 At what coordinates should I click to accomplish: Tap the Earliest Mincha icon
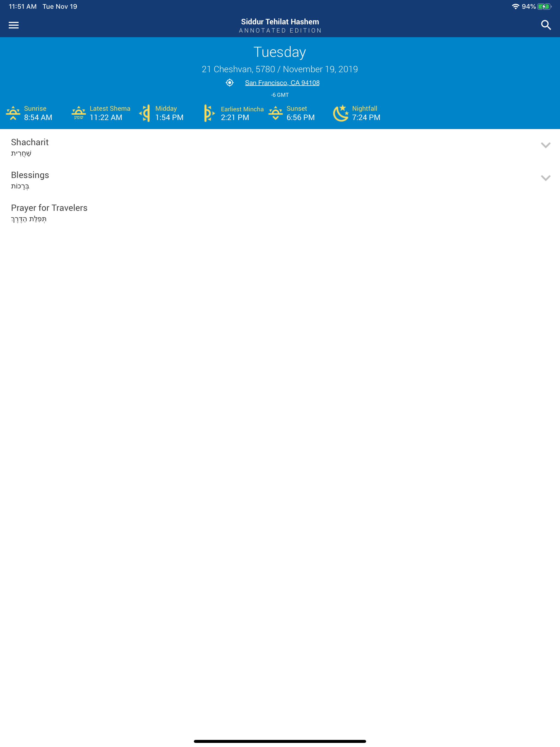tap(209, 113)
